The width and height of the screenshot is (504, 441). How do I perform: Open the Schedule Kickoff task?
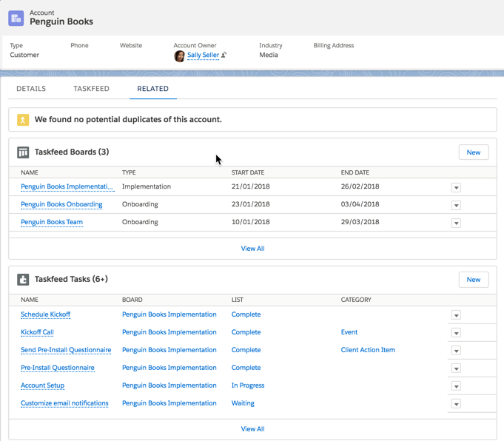click(x=46, y=314)
